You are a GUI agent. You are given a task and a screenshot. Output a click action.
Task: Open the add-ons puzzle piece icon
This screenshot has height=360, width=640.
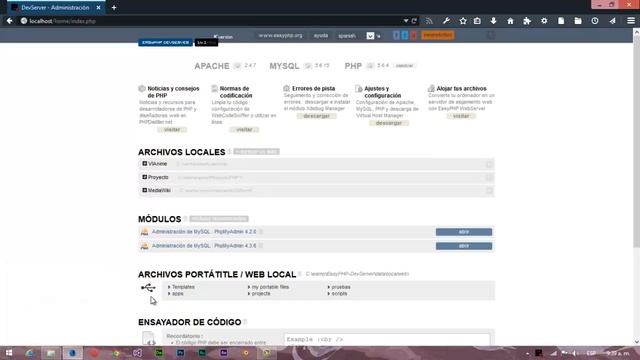[x=527, y=21]
